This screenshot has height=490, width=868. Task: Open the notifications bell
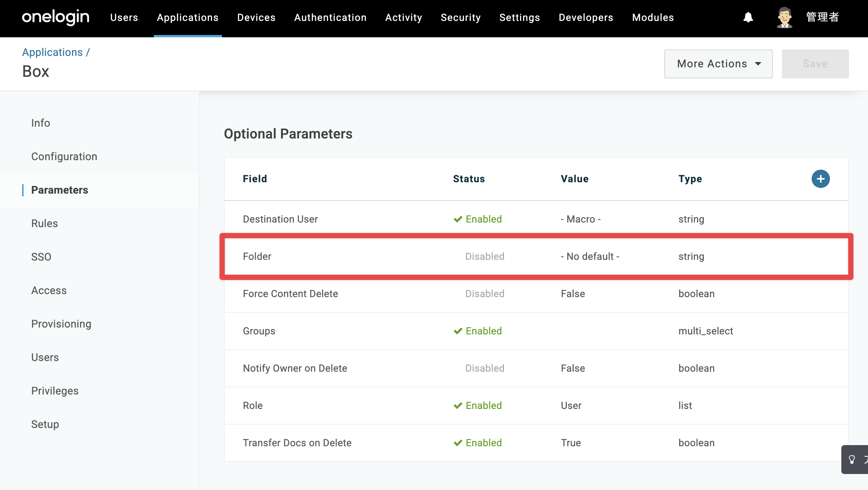click(748, 17)
